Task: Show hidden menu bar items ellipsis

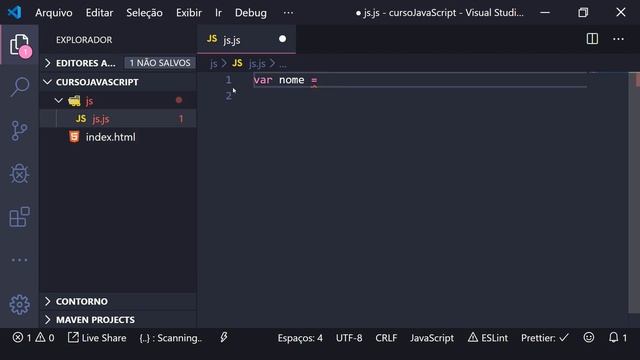Action: tap(288, 13)
